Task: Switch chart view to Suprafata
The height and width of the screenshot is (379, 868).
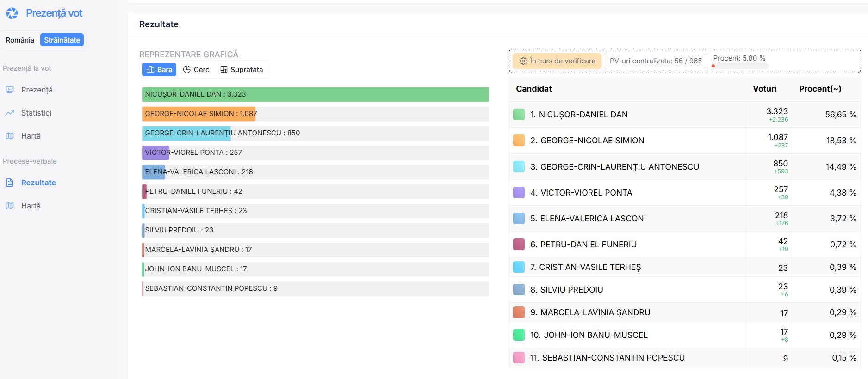Action: tap(242, 69)
